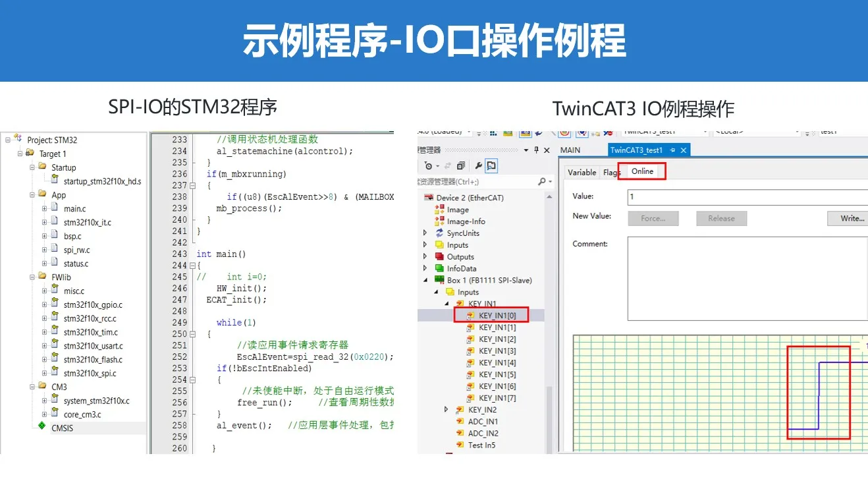Click the CM3 folder icon
Viewport: 868px width, 487px height.
(x=43, y=386)
